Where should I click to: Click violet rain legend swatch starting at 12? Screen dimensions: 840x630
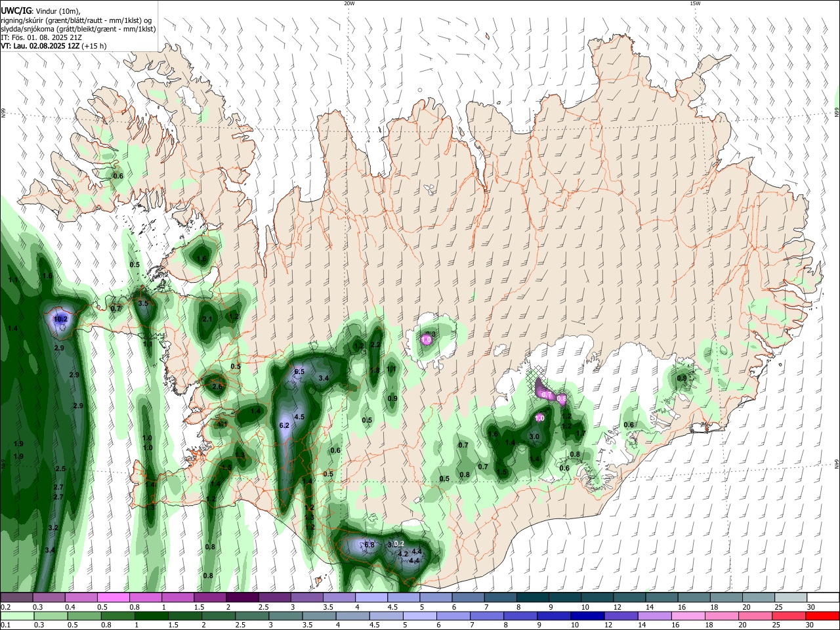(x=621, y=616)
